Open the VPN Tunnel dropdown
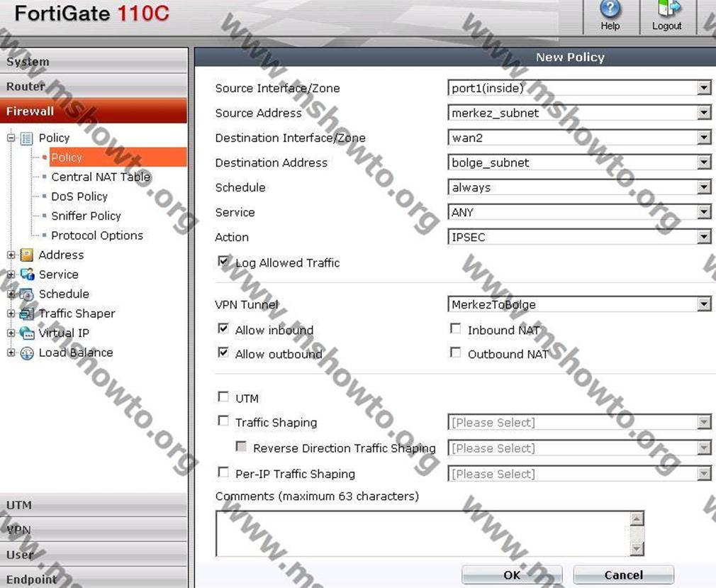Viewport: 716px width, 588px height. coord(579,304)
